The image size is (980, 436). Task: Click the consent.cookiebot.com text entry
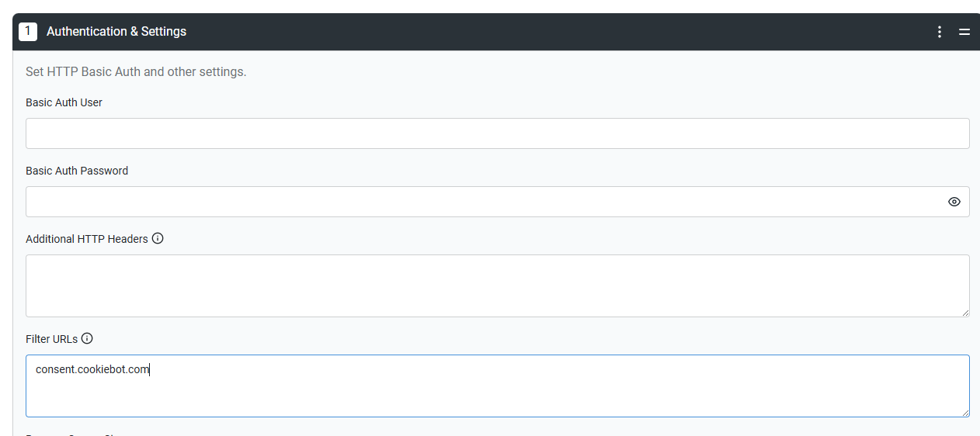92,369
